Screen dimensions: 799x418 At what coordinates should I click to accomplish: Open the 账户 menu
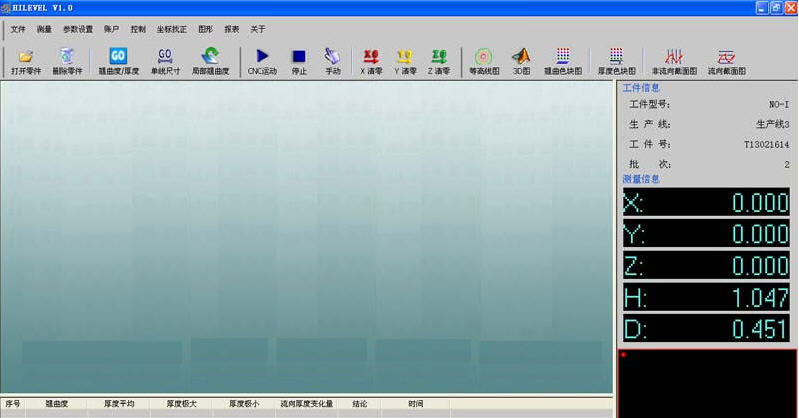pyautogui.click(x=112, y=29)
